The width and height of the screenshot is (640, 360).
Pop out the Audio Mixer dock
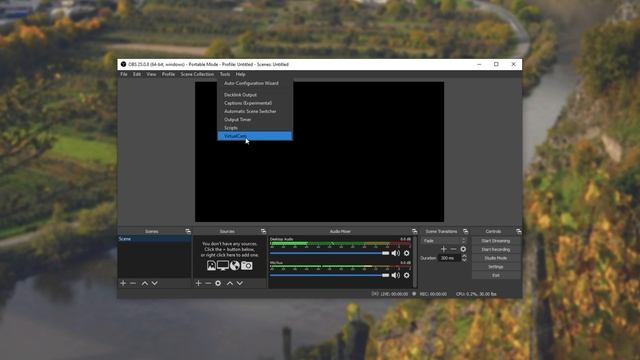point(415,231)
